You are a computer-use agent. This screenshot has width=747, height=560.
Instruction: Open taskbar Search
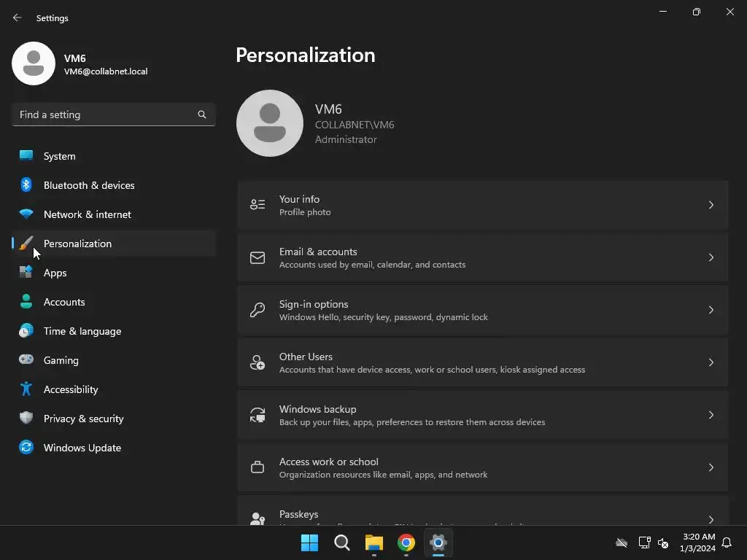[x=342, y=542]
